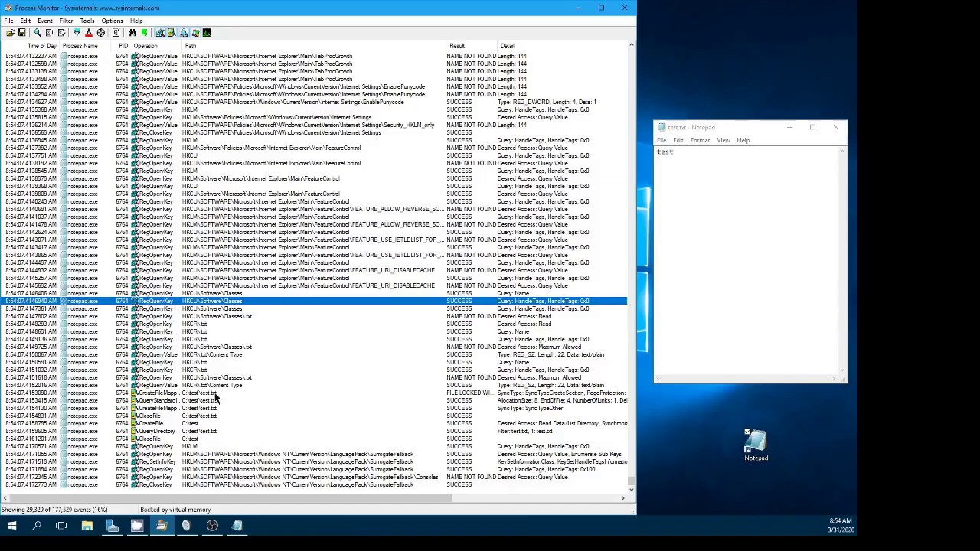Click the Find binoculars icon
980x551 pixels.
(x=132, y=33)
